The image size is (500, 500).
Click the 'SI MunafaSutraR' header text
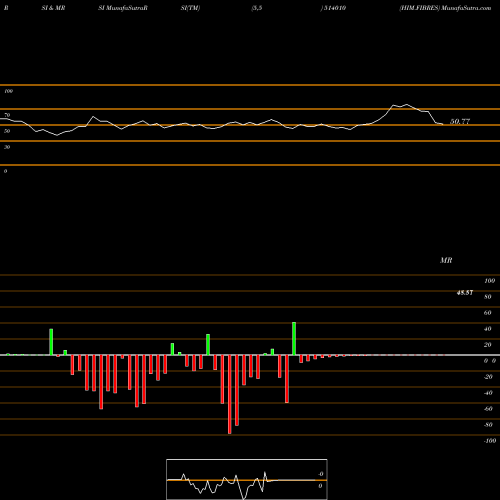(x=123, y=8)
